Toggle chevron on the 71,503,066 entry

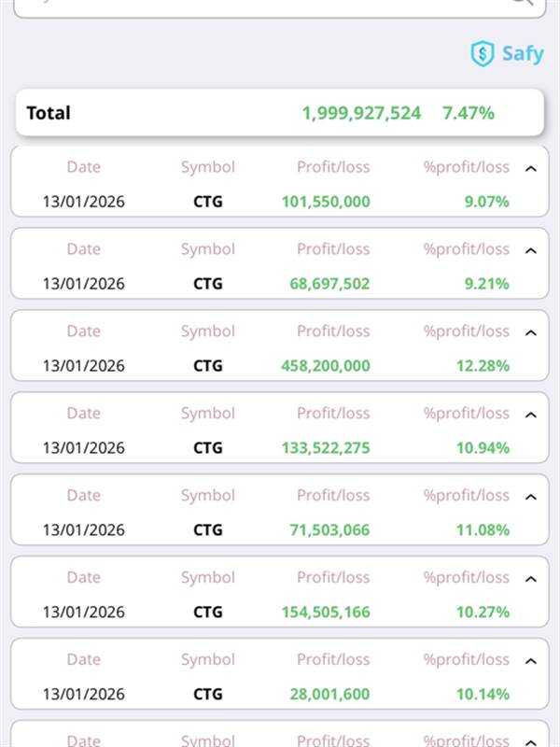[x=531, y=497]
